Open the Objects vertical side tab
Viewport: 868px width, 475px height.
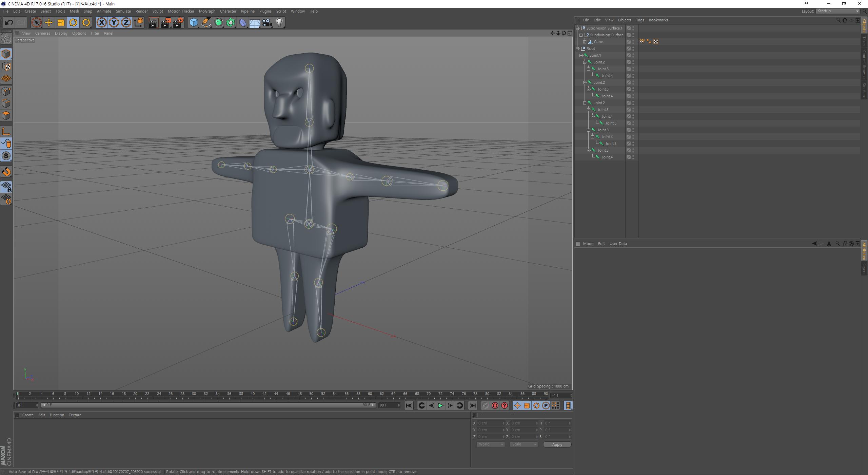pyautogui.click(x=864, y=26)
